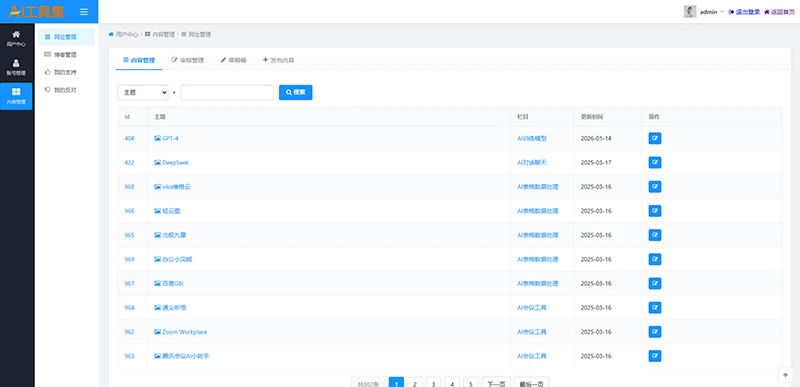Open AI对话聊天 category in DeepSeek row

click(x=532, y=163)
